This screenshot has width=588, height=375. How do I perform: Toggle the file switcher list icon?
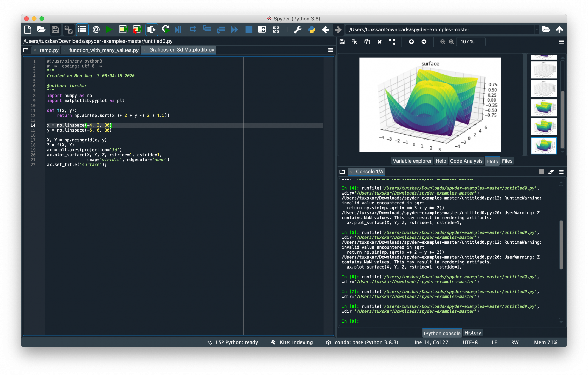pyautogui.click(x=82, y=30)
